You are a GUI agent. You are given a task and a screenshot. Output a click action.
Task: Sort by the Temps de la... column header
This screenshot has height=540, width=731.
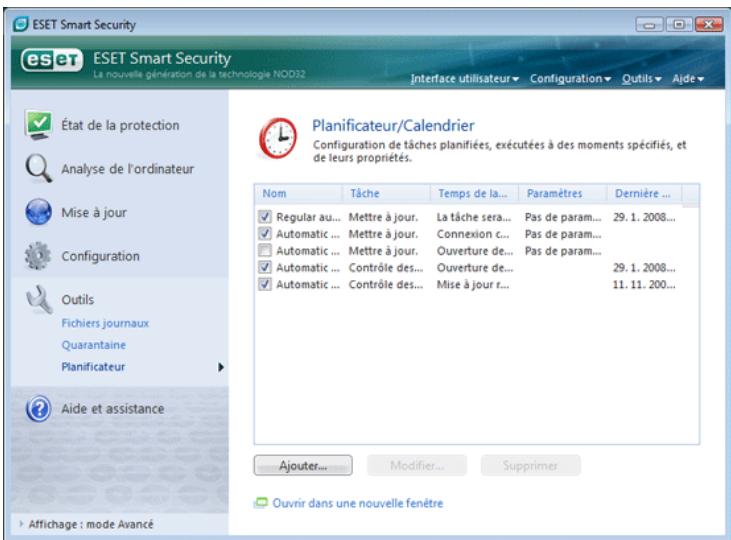coord(475,194)
